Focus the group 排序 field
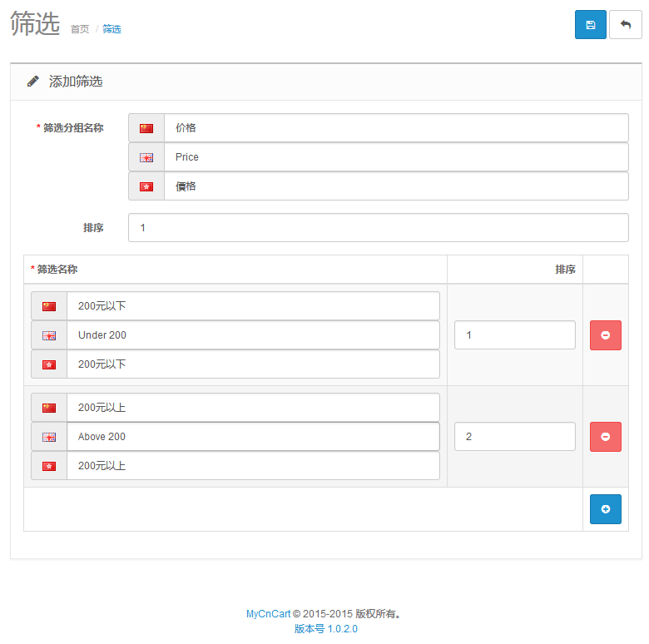The height and width of the screenshot is (644, 649). click(x=379, y=228)
